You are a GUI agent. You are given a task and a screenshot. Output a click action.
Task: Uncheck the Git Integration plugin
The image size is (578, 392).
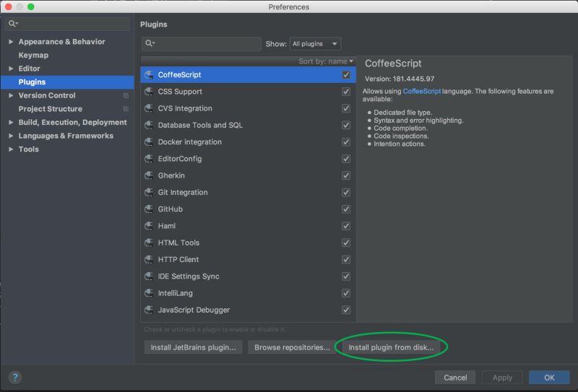(x=346, y=192)
